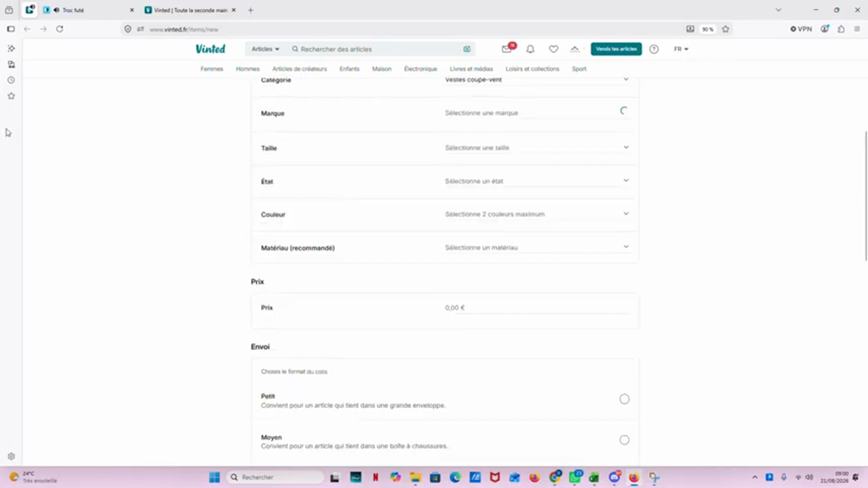Click the Prix input field
Viewport: 868px width, 488px height.
537,308
